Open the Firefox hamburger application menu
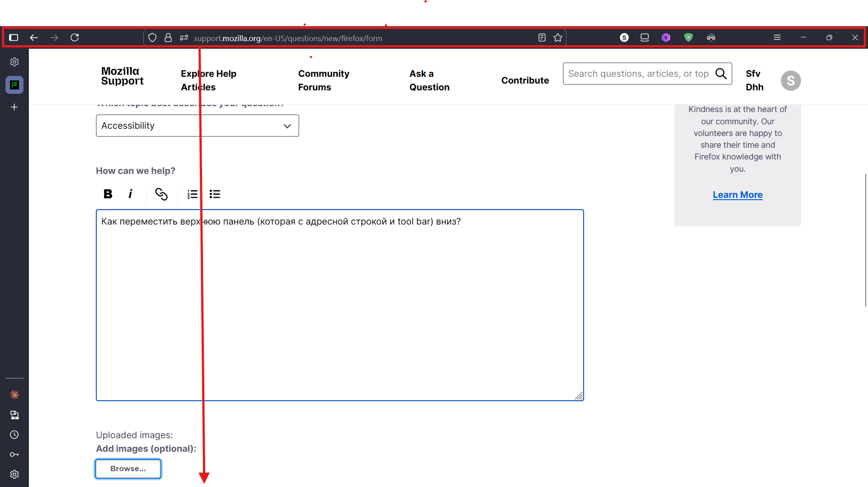This screenshot has height=487, width=868. [777, 37]
